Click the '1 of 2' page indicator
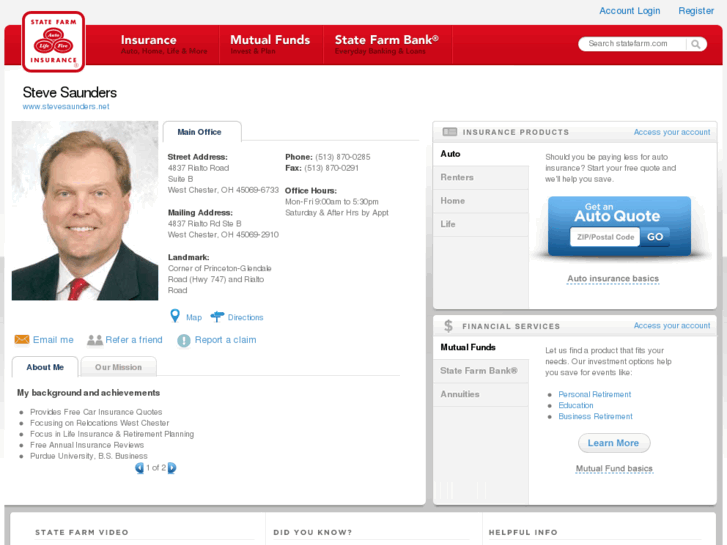Screen dimensions: 727x545 coord(156,468)
